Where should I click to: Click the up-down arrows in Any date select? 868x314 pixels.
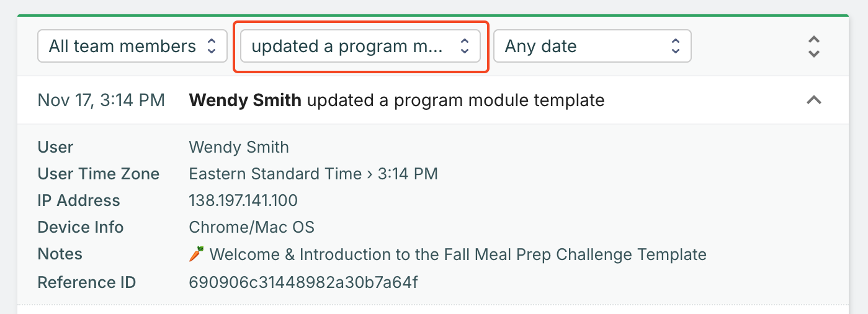(676, 47)
